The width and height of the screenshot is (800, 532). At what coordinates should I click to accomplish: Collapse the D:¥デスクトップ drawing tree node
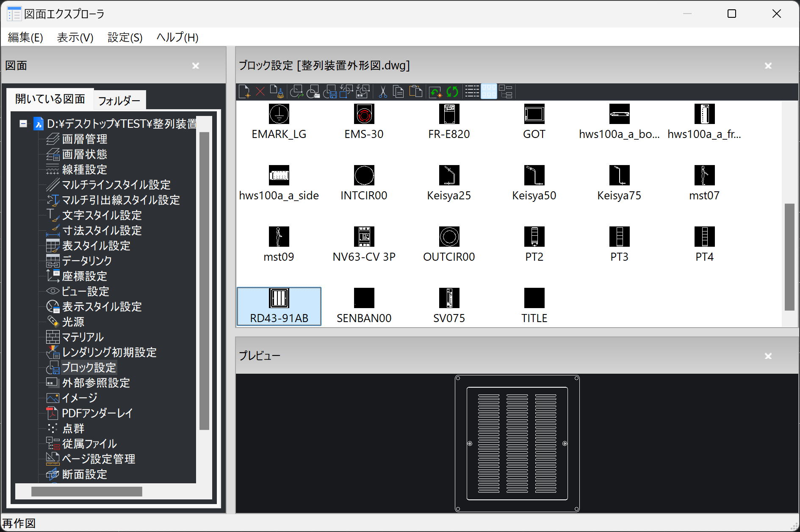23,124
